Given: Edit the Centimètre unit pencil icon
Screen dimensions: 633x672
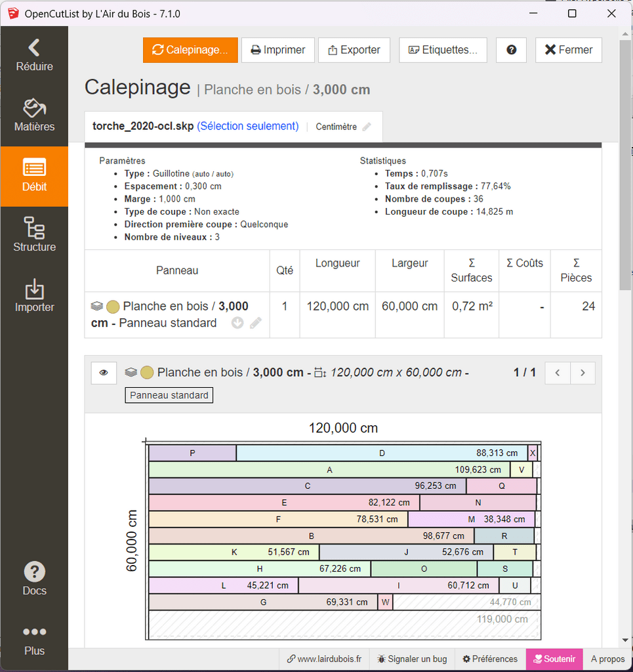Looking at the screenshot, I should 367,127.
